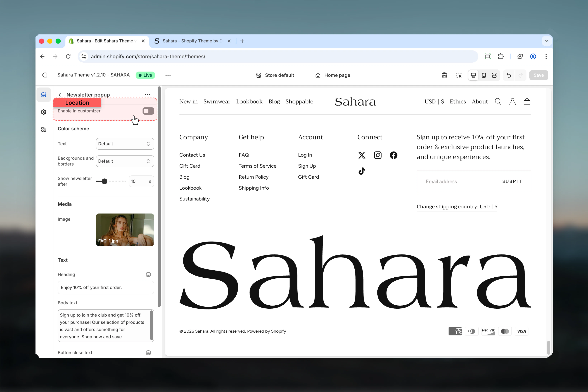Connect dynamic source for Heading

click(148, 275)
